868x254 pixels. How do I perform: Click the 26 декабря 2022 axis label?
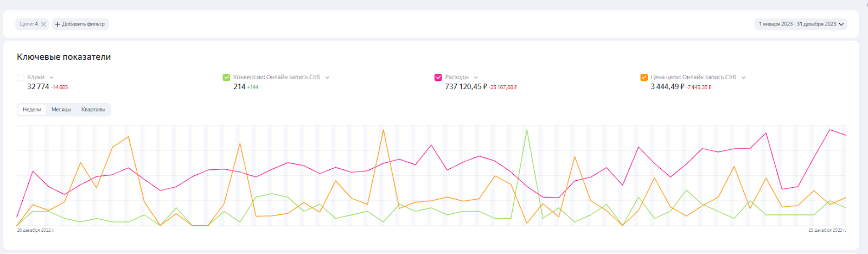pos(36,230)
